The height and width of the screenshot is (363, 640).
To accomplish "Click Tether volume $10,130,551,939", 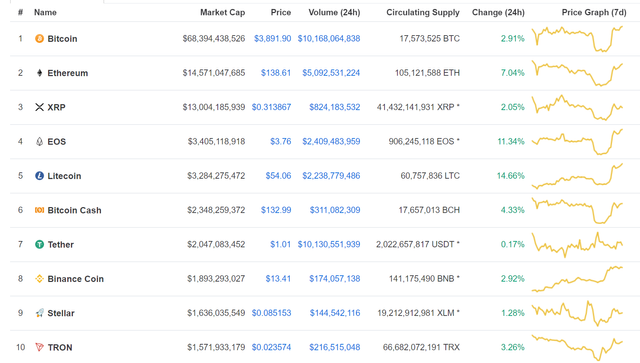I will click(x=329, y=245).
